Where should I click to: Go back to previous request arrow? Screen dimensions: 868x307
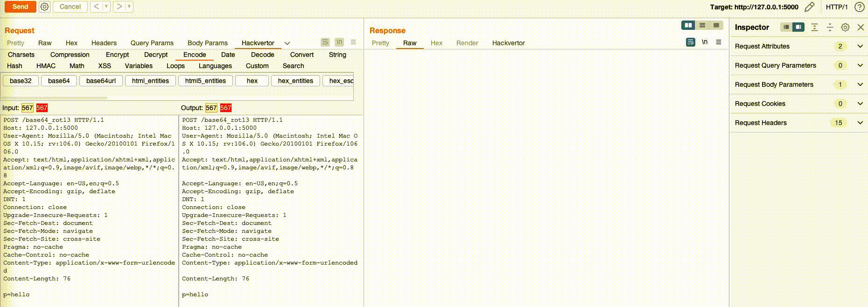coord(96,7)
